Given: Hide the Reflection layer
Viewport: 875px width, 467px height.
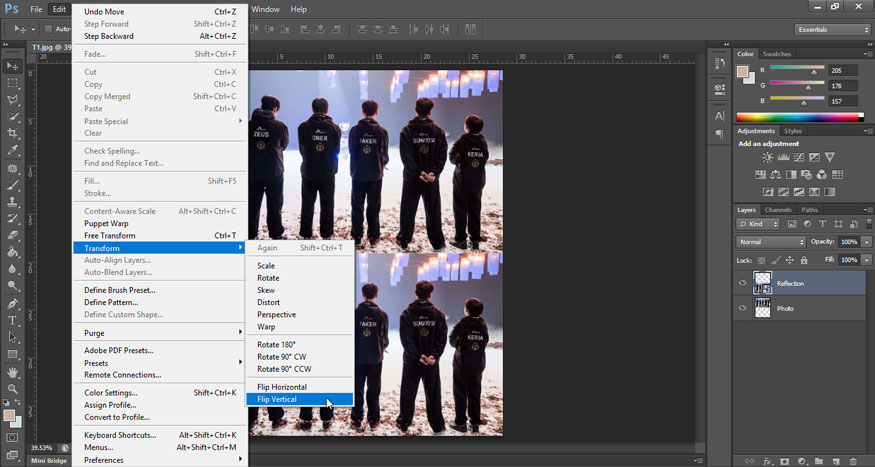Looking at the screenshot, I should 742,283.
